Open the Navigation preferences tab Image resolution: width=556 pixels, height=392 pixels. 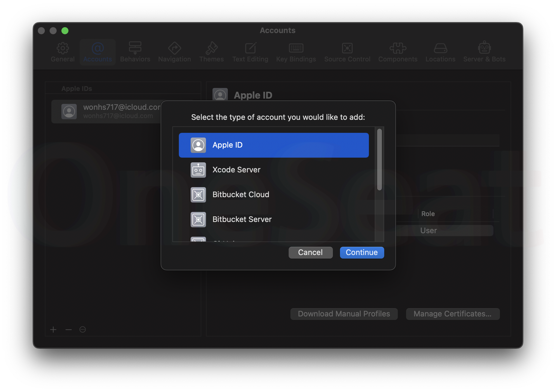pyautogui.click(x=174, y=52)
